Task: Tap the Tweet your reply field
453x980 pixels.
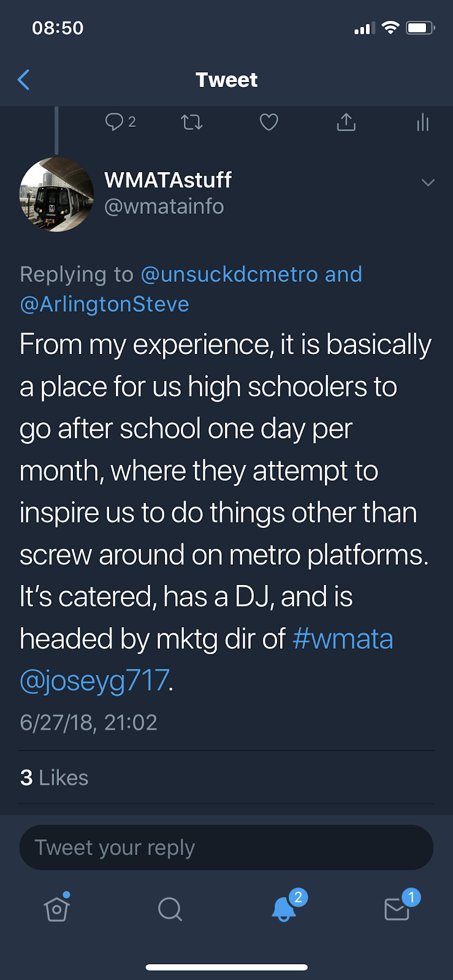Action: pos(226,848)
